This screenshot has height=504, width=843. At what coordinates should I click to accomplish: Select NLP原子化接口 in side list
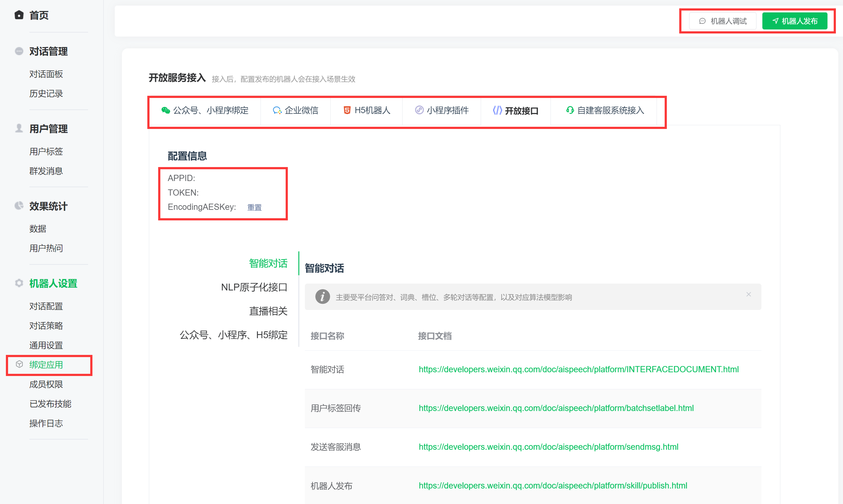click(x=254, y=287)
